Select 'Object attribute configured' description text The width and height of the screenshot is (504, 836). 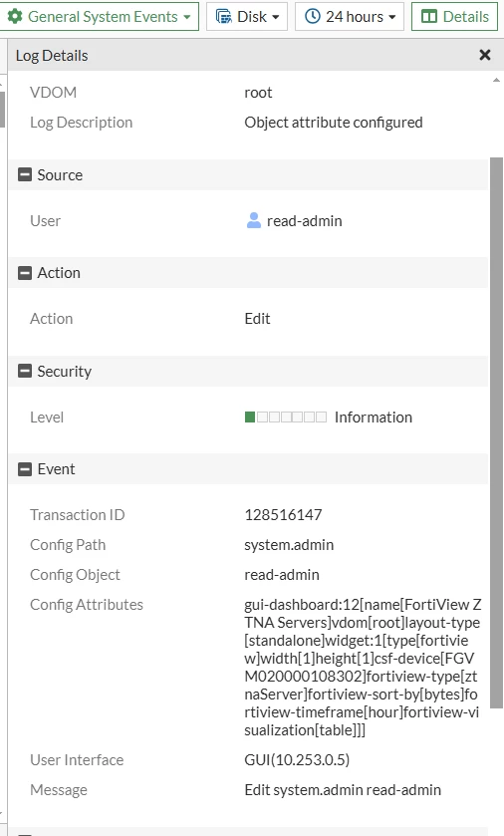click(x=334, y=123)
